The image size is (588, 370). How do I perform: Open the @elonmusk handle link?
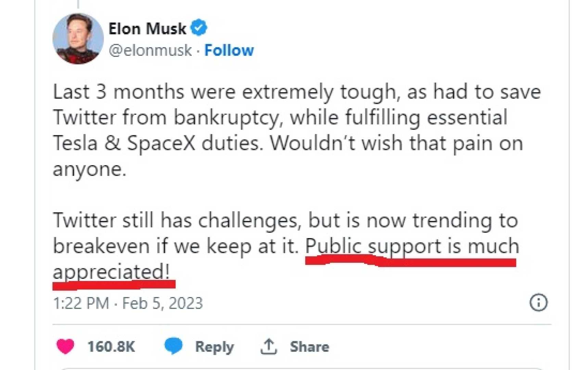150,50
